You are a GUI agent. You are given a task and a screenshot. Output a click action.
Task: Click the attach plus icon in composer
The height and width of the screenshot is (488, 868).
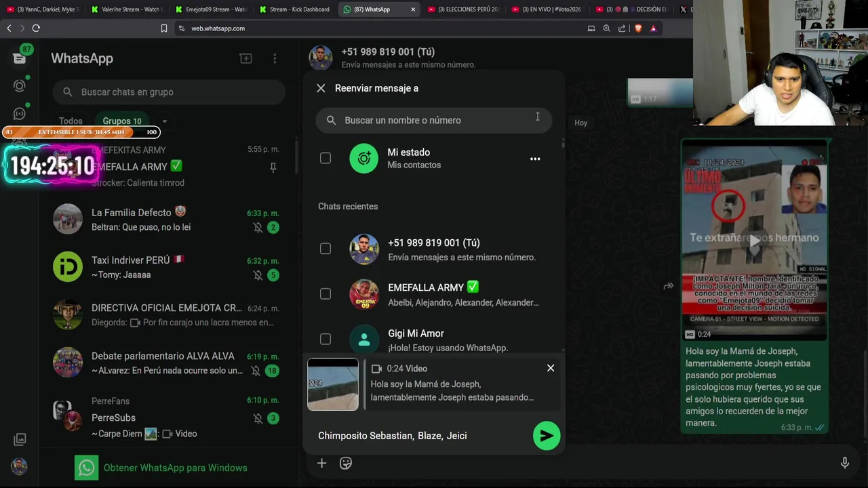(x=321, y=463)
